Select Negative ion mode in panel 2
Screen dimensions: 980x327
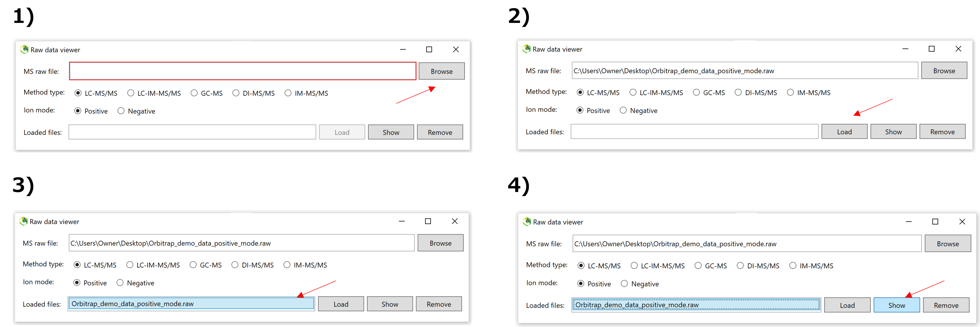coord(623,110)
